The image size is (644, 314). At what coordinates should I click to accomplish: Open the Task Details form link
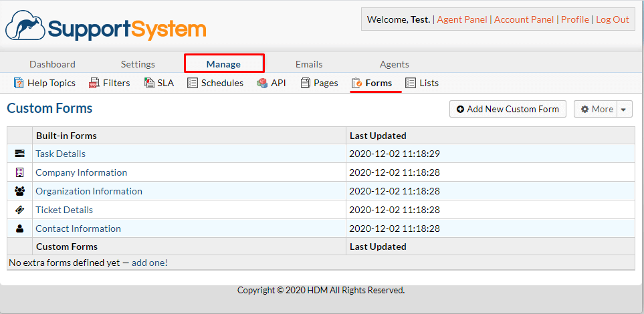60,154
